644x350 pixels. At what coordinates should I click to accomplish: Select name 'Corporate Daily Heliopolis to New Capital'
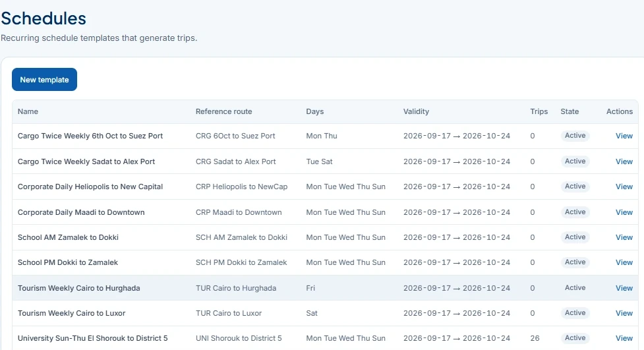click(90, 187)
